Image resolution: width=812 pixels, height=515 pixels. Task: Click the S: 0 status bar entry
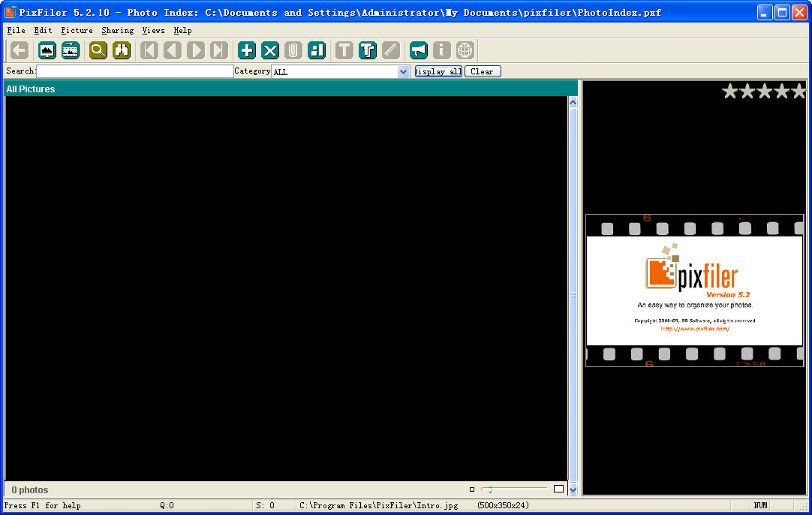point(265,505)
